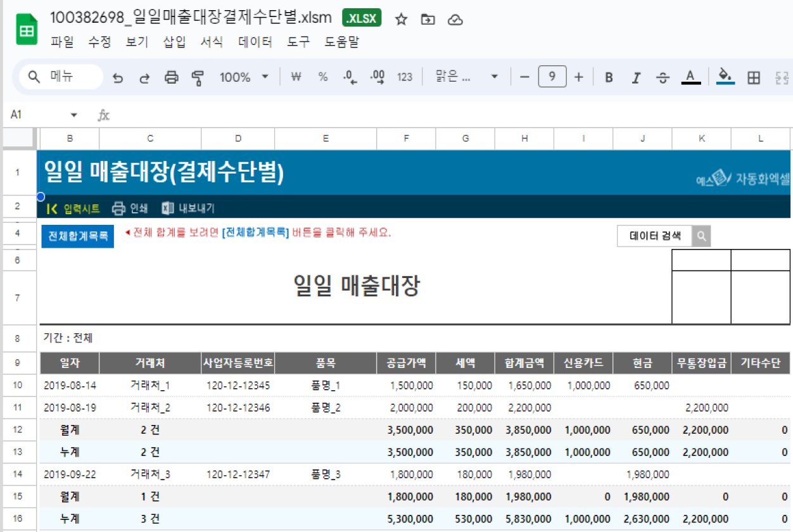Click the 인쇄 print button in the sheet
793x532 pixels.
[130, 208]
